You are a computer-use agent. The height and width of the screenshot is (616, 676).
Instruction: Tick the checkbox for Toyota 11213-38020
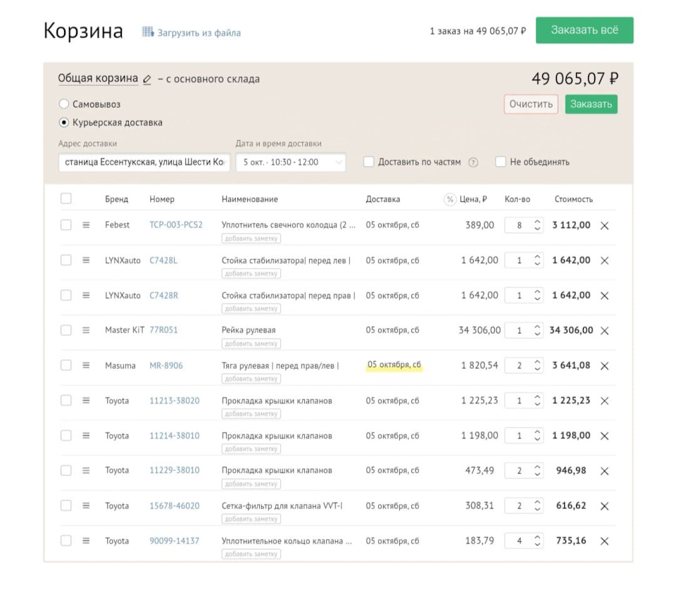coord(66,401)
